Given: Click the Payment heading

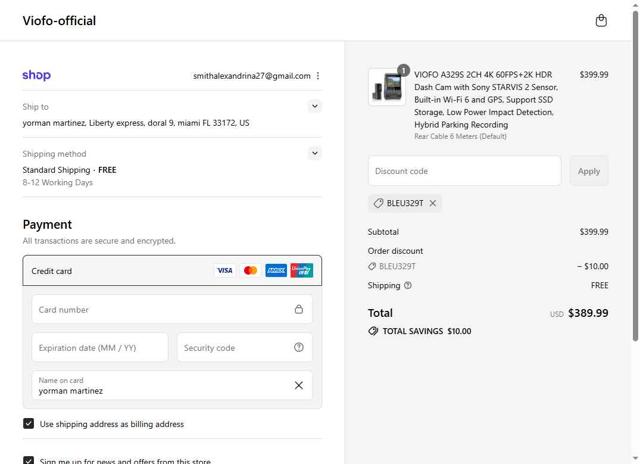Looking at the screenshot, I should 47,224.
